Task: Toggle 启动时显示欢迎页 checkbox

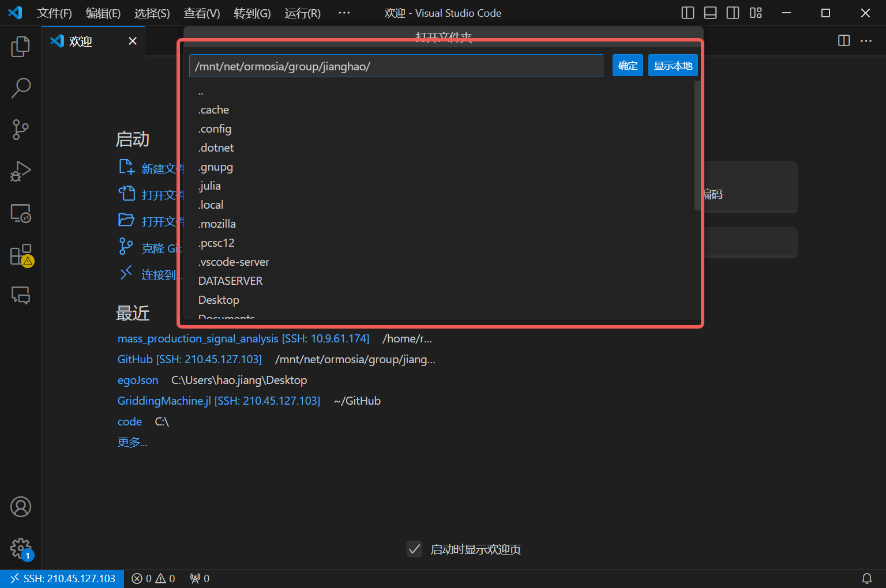Action: 414,549
